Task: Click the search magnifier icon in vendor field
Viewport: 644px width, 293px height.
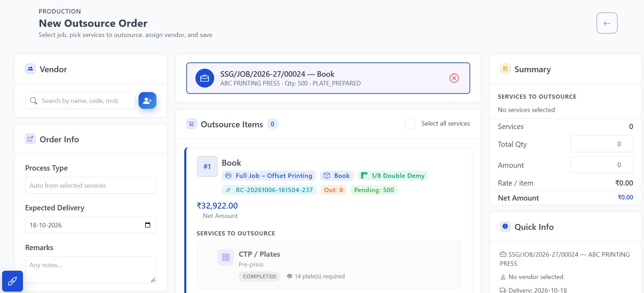Action: coord(33,101)
